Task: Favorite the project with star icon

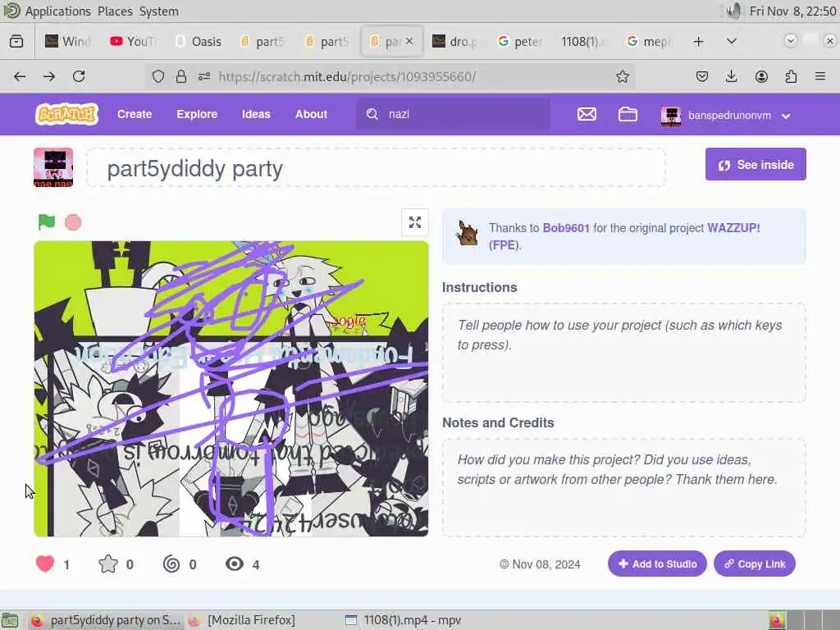Action: click(x=108, y=564)
